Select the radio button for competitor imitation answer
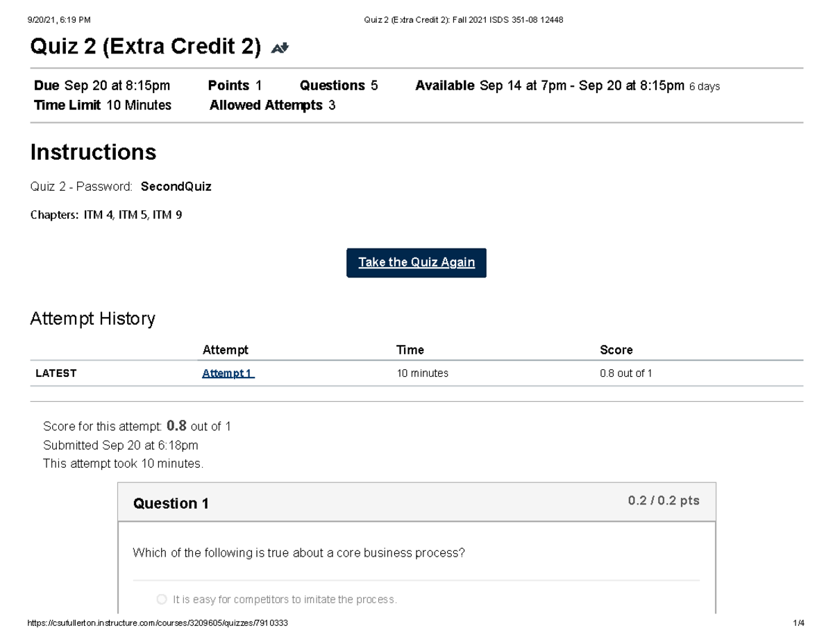Screen dimensions: 833x644 click(x=161, y=599)
